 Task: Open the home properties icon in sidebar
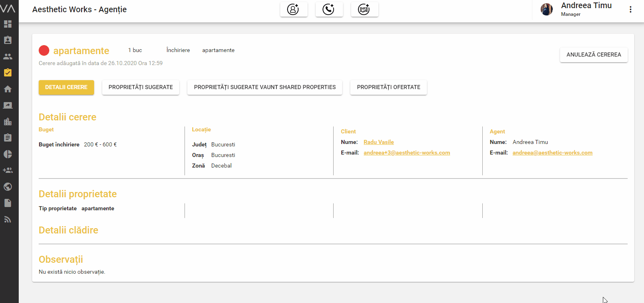pos(8,89)
